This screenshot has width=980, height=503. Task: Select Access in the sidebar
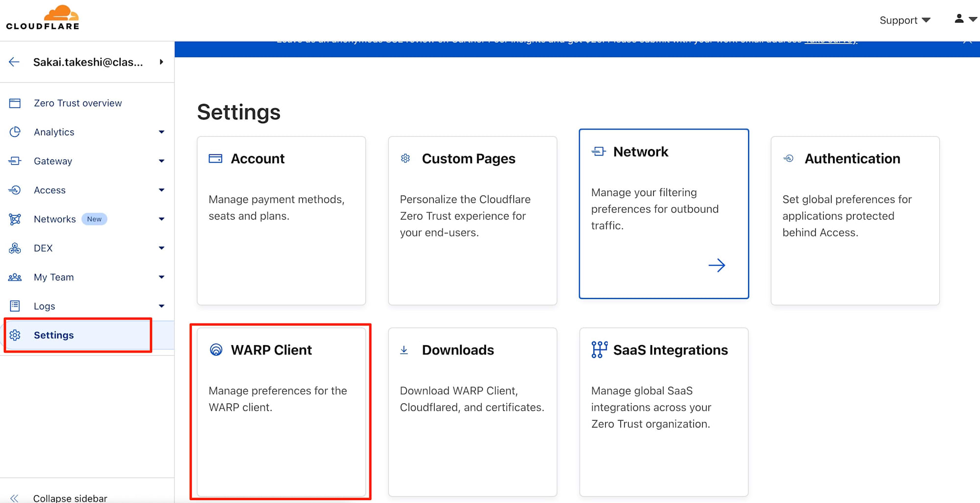click(49, 190)
